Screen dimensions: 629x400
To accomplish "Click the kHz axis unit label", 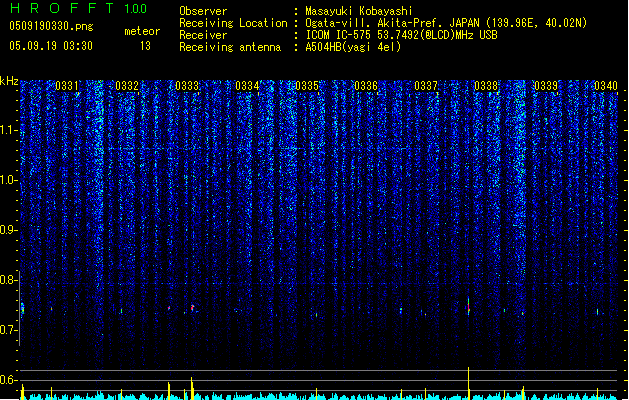I will coord(9,81).
